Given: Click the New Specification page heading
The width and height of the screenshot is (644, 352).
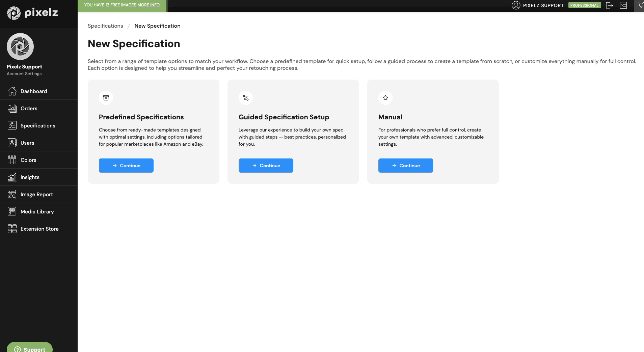Looking at the screenshot, I should coord(134,44).
